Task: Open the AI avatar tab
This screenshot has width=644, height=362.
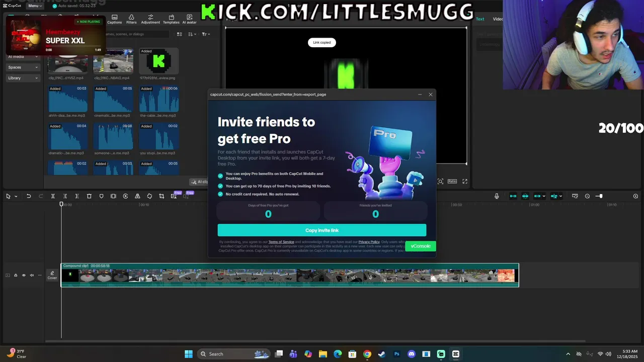Action: click(190, 19)
